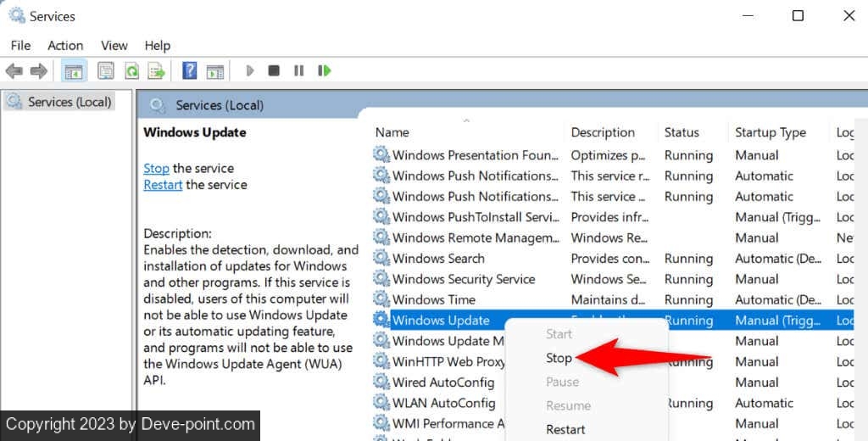The height and width of the screenshot is (441, 868).
Task: Select Restart from the context menu
Action: 565,429
